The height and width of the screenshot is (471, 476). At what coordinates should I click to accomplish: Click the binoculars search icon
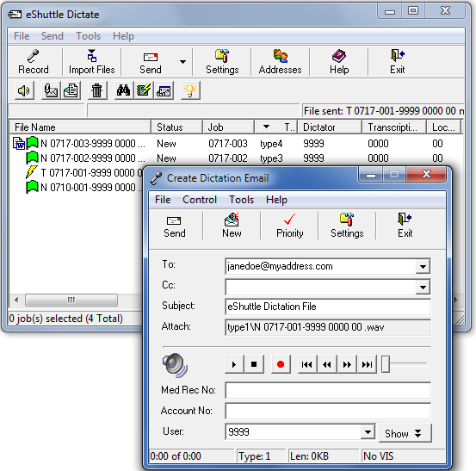(x=124, y=90)
